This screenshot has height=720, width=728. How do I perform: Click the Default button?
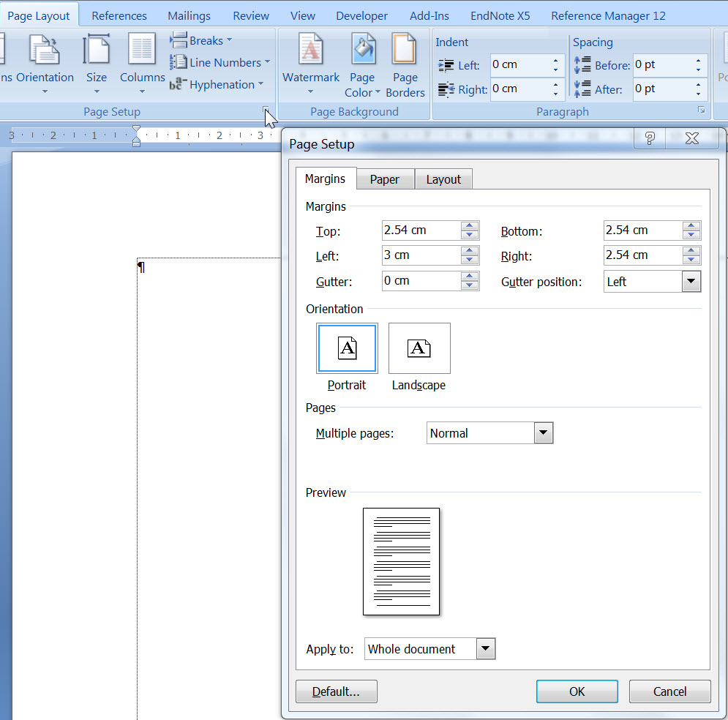(336, 691)
